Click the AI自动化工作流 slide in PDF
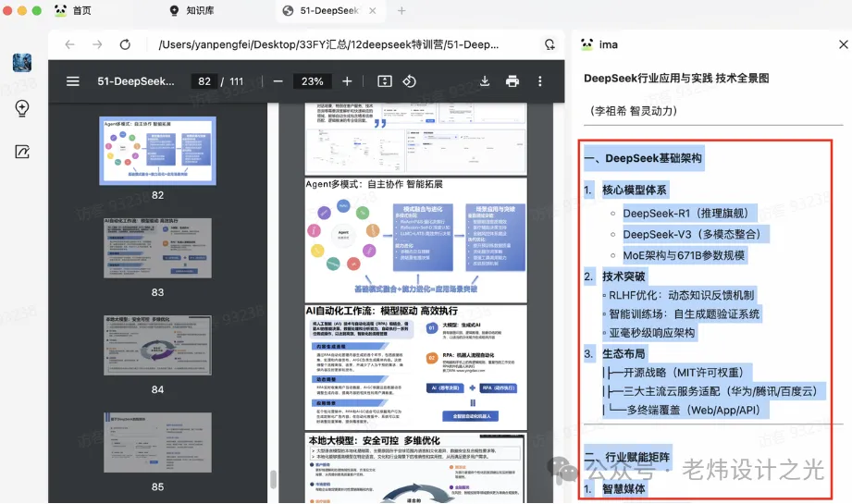Screen dimensions: 852x504 coord(416,368)
